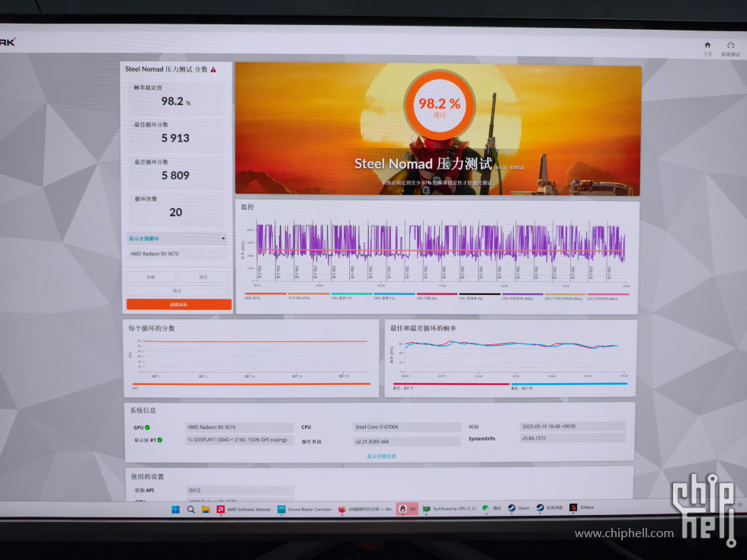The image size is (747, 560).
Task: Click the green check icon next to GPU
Action: tap(147, 427)
